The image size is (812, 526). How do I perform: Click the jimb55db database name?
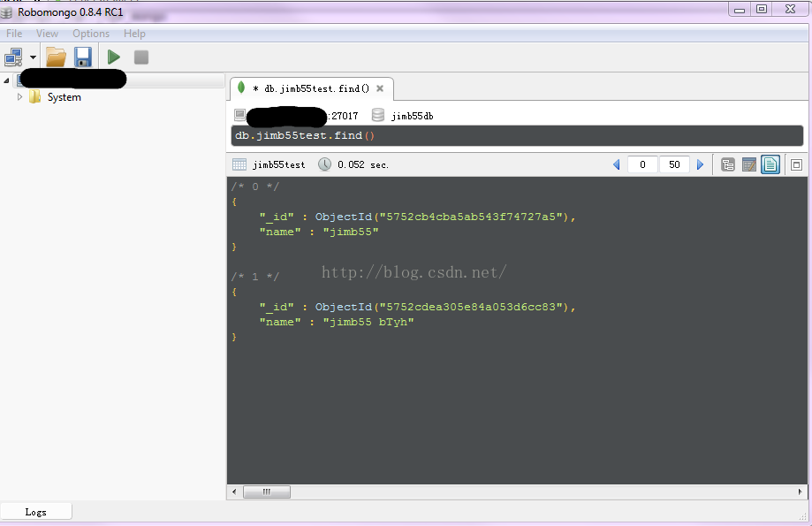413,116
